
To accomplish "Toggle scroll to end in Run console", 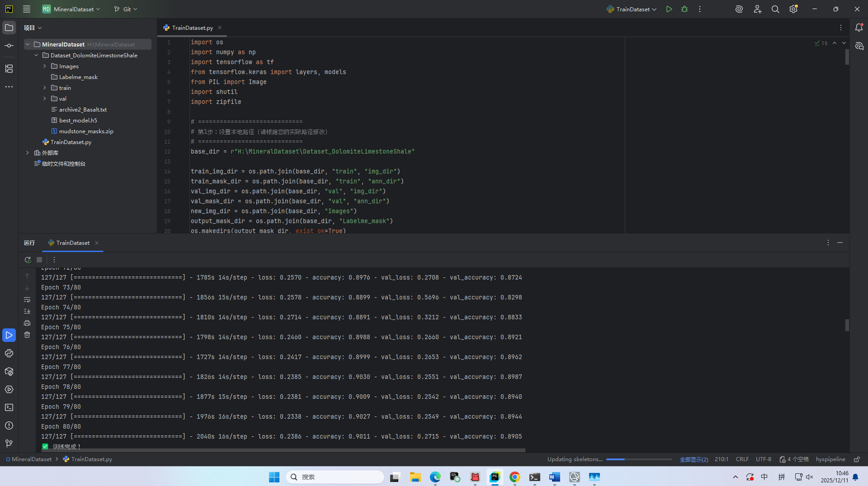I will [27, 311].
